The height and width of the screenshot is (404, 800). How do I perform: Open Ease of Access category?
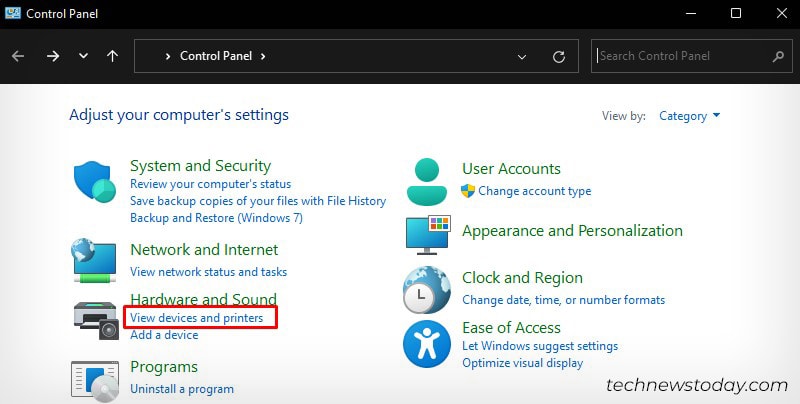511,327
